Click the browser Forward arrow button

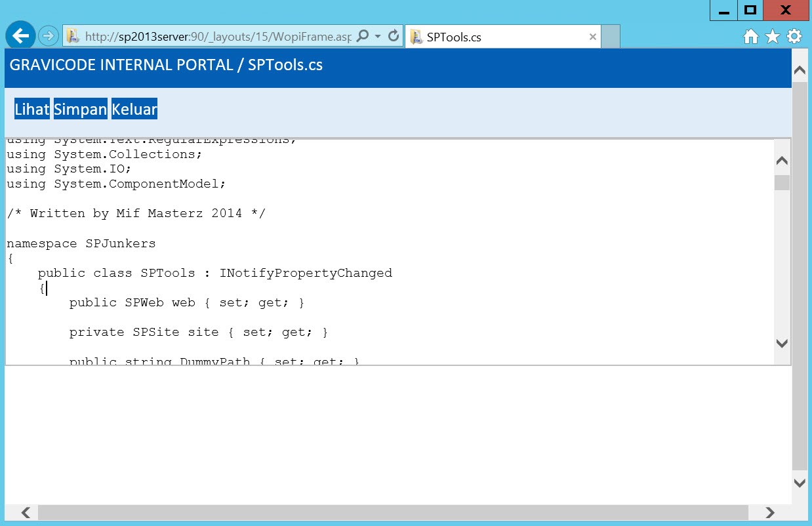tap(49, 36)
